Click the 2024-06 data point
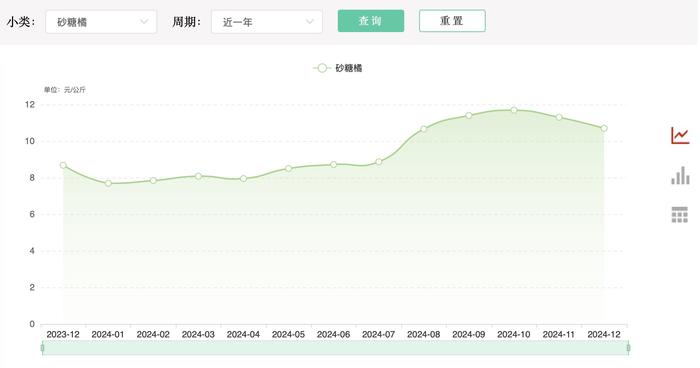 (333, 164)
